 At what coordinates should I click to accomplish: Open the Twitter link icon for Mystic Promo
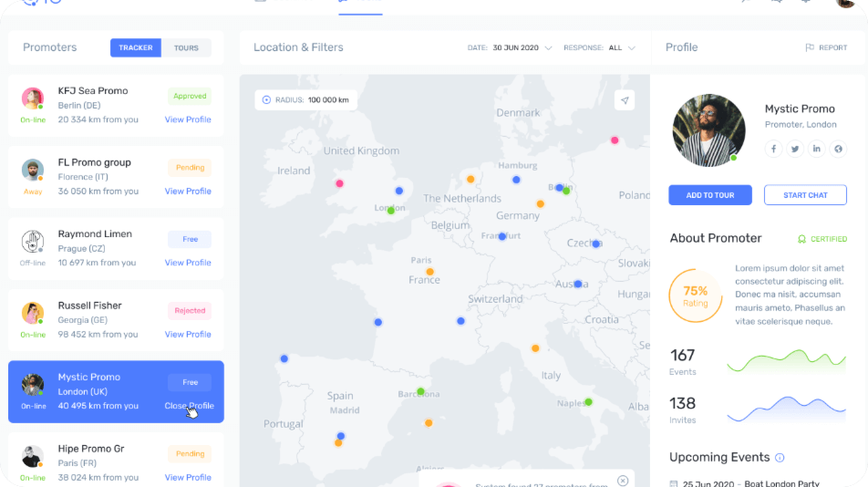pos(795,149)
